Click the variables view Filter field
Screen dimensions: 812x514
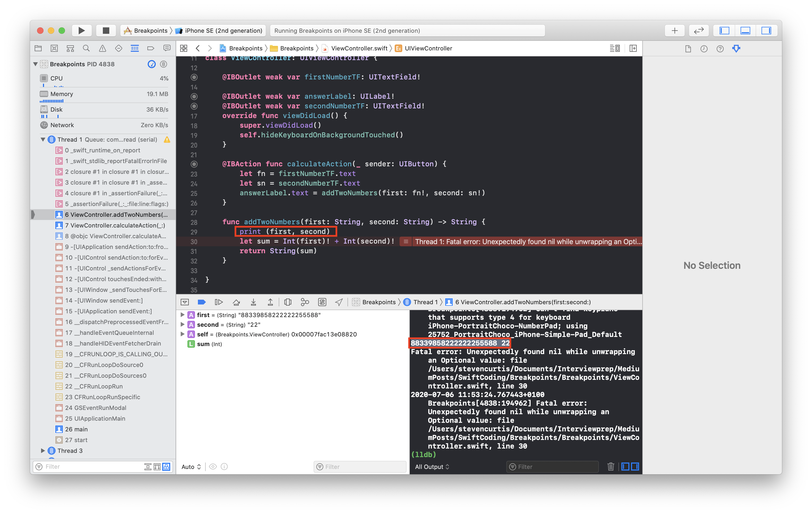360,467
